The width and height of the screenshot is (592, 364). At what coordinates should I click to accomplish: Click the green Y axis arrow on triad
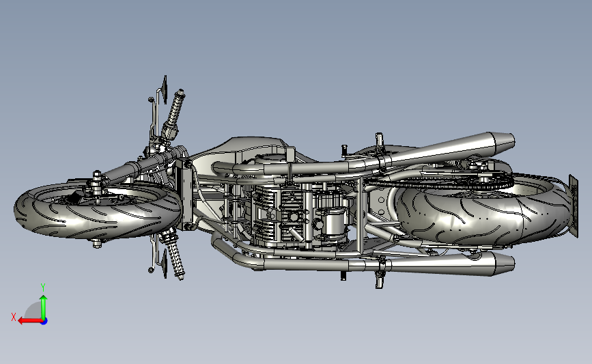pyautogui.click(x=44, y=308)
